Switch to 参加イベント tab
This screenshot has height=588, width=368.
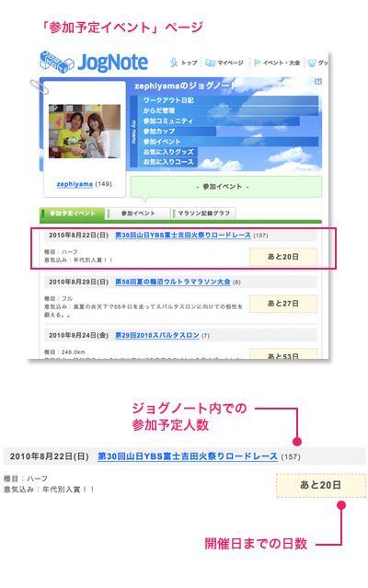pyautogui.click(x=137, y=213)
